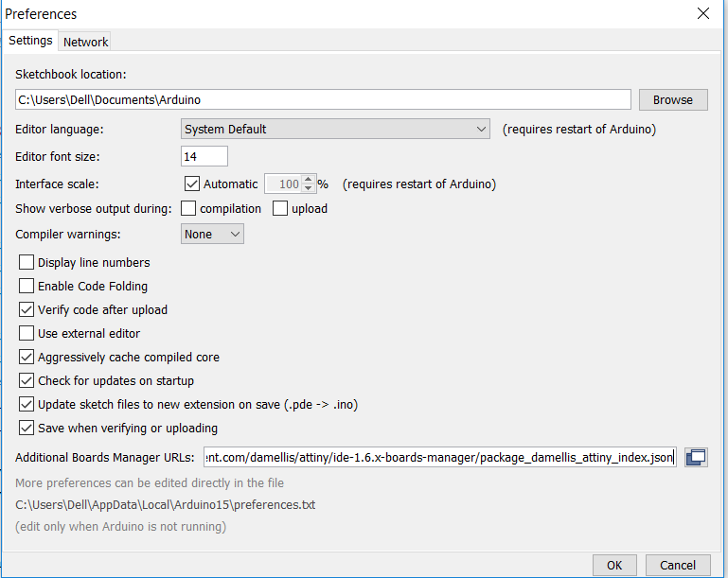Confirm preferences with OK

click(614, 565)
